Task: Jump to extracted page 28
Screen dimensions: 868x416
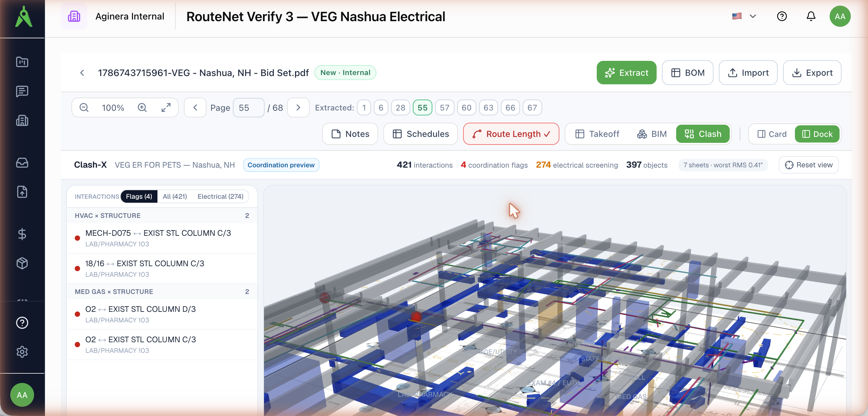Action: (x=400, y=107)
